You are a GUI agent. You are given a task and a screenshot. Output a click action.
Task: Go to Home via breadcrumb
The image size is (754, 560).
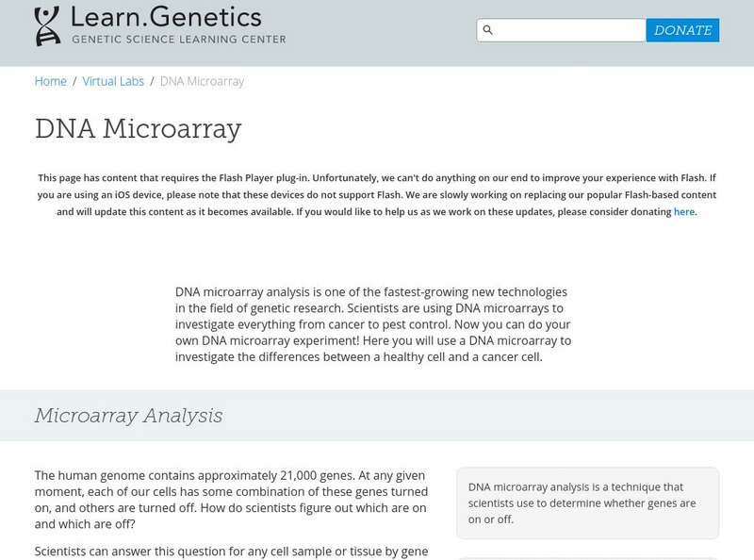51,81
